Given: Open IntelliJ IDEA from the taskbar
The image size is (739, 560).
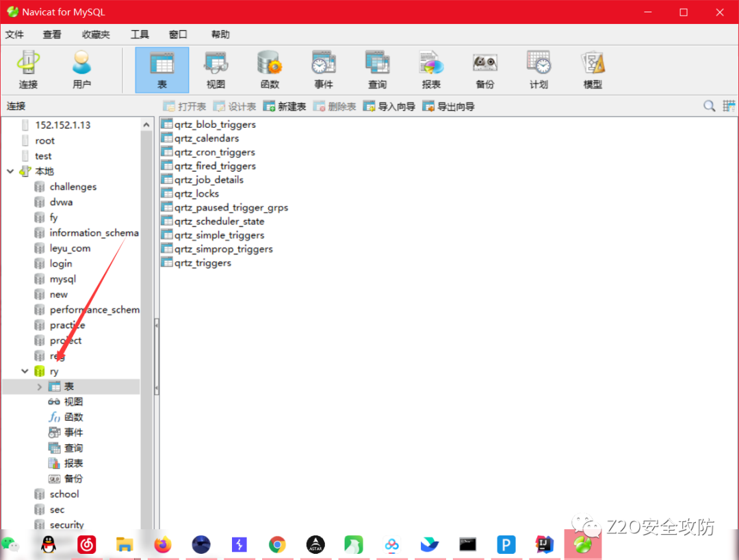Looking at the screenshot, I should tap(545, 544).
